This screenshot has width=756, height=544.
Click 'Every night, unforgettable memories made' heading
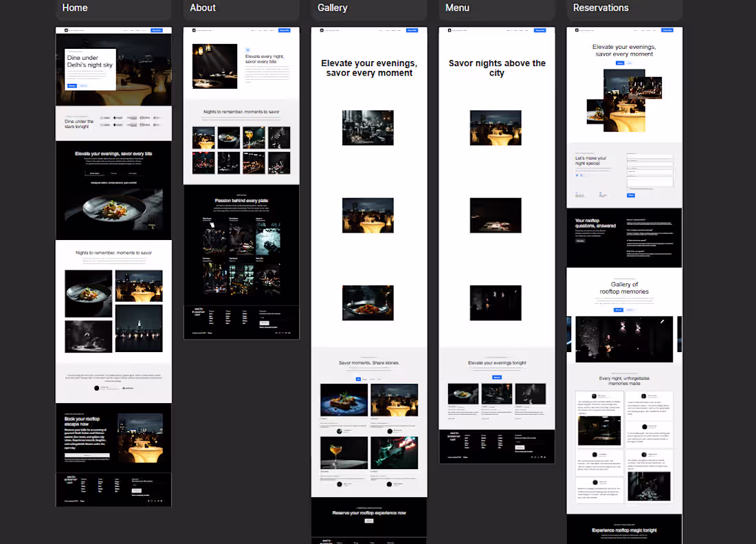click(624, 381)
